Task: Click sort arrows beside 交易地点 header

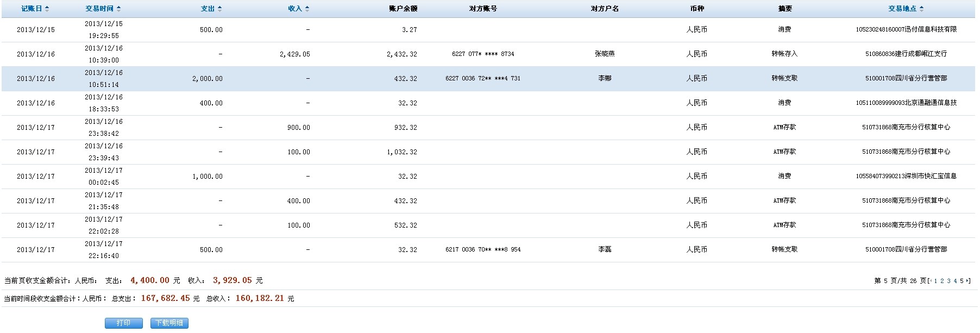Action: click(922, 9)
